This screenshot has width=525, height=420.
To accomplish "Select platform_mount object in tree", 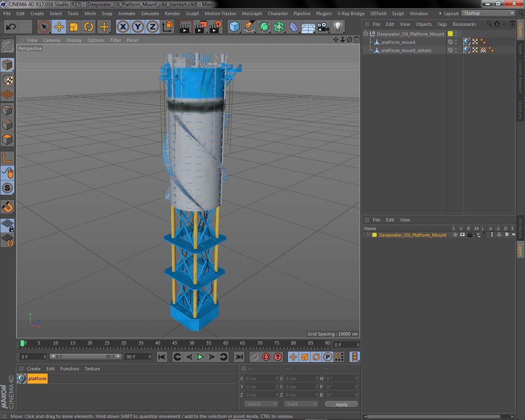I will point(398,42).
